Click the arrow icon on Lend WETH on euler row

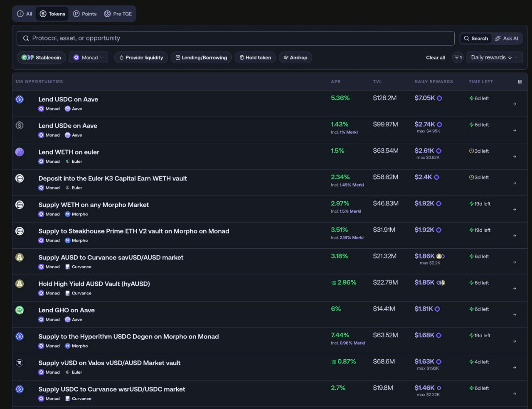point(515,157)
